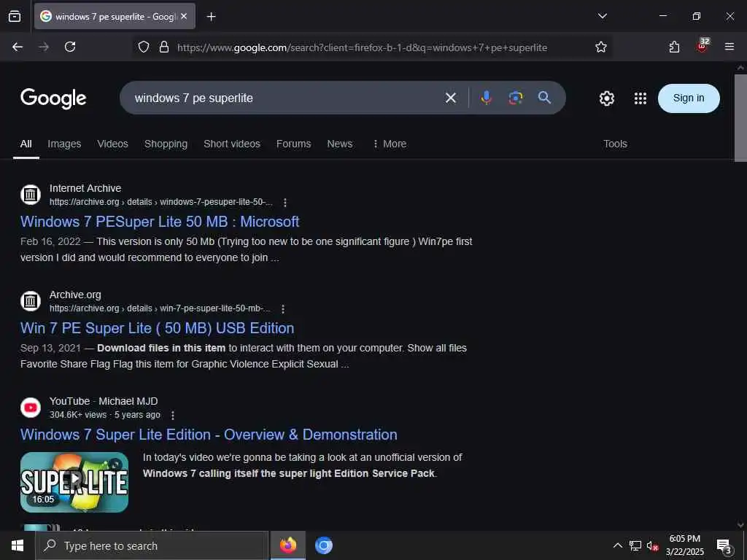Click the YouTube favicon of the video result
This screenshot has width=747, height=560.
tap(31, 408)
